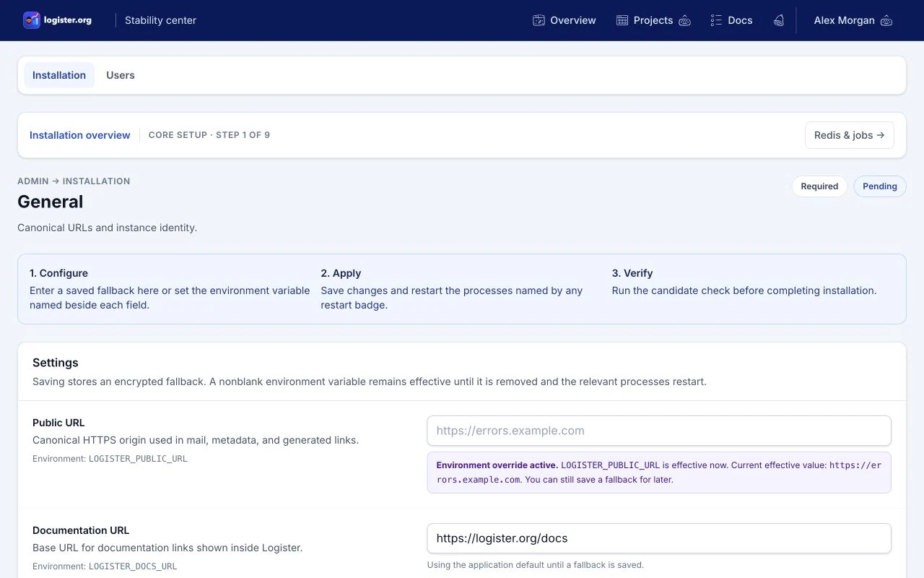Image resolution: width=924 pixels, height=578 pixels.
Task: Click the 'Environment override active.' notice text
Action: click(497, 465)
